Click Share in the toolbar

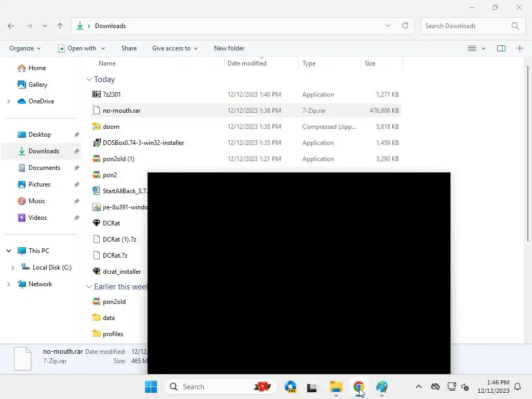[129, 48]
